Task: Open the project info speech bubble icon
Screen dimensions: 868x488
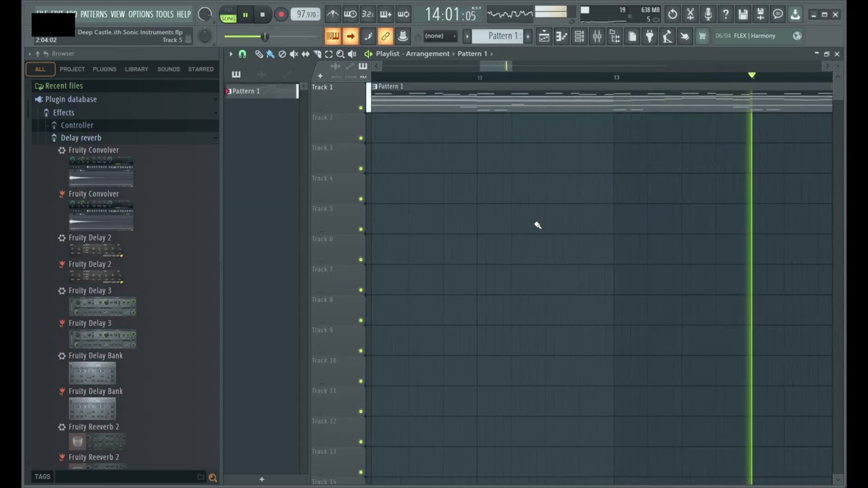Action: pos(778,14)
